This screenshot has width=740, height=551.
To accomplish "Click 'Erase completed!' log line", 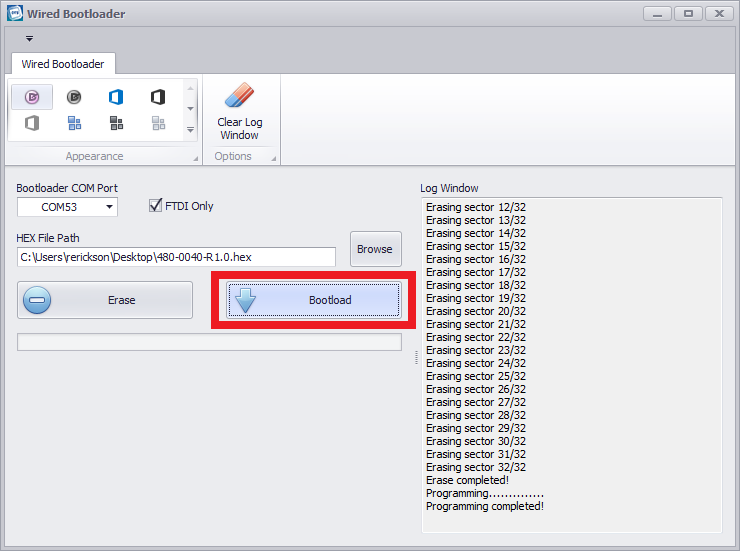I will (x=467, y=480).
